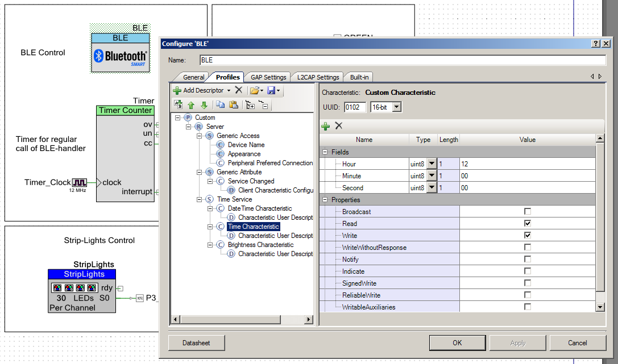
Task: Open the Save configuration dropdown arrow
Action: pos(278,90)
